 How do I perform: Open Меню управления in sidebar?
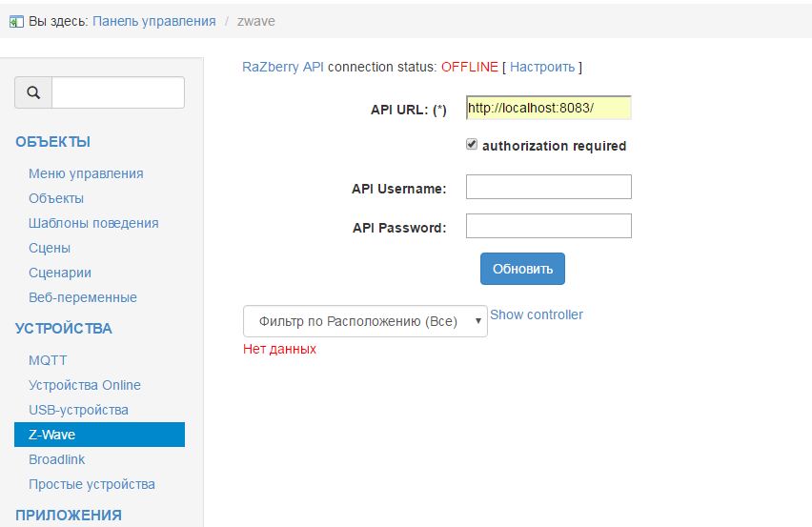(x=86, y=173)
